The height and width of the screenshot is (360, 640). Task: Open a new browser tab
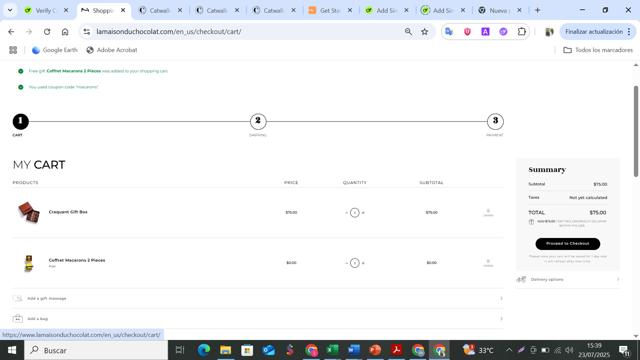point(538,10)
